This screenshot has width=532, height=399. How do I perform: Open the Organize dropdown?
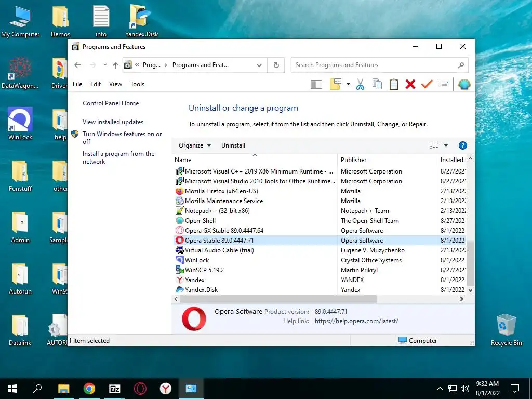[195, 145]
